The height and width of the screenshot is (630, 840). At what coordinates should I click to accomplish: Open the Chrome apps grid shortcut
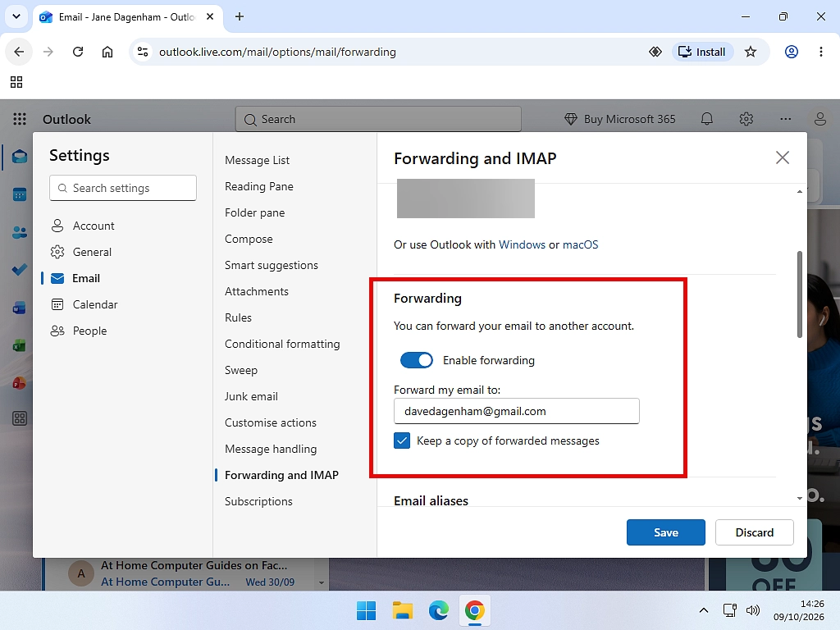16,82
